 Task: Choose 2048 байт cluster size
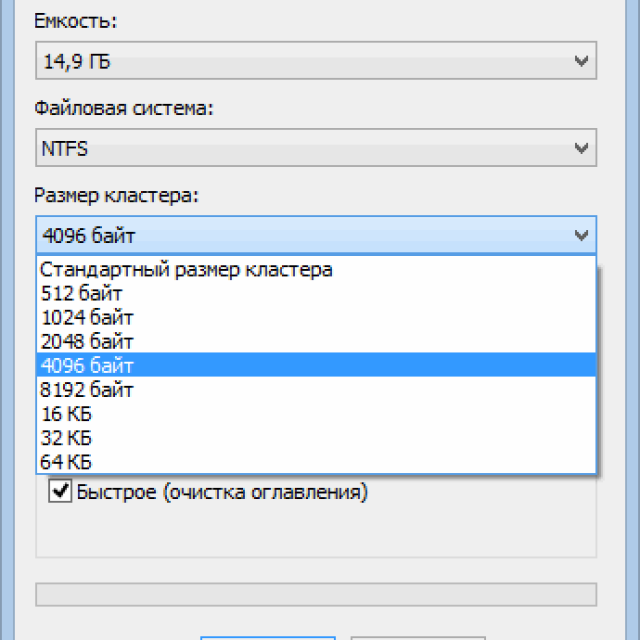(316, 341)
